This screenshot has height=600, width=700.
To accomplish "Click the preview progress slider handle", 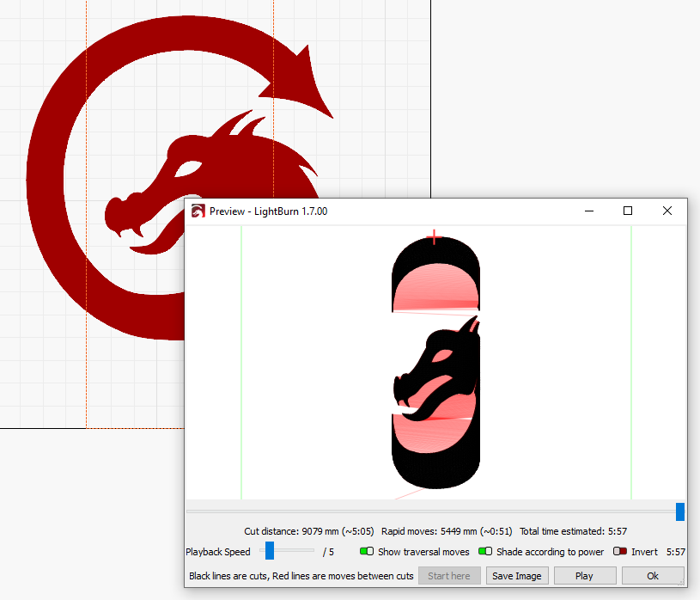I will 680,511.
